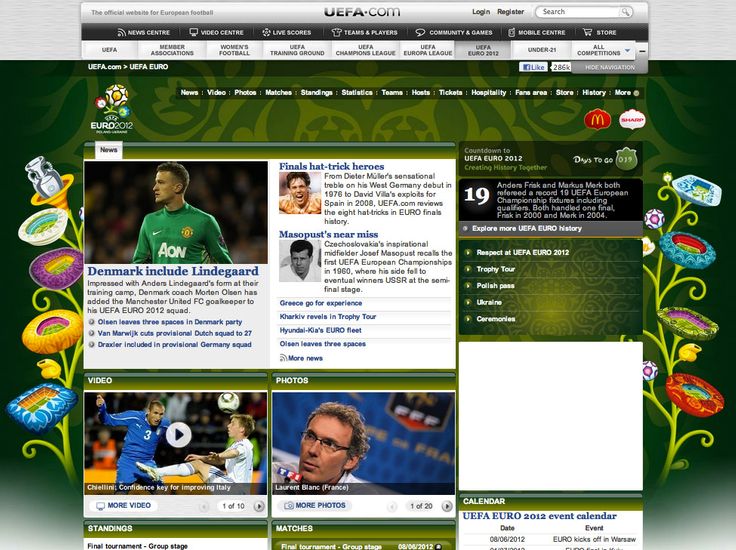Select the UEFA Training Ground tab
The width and height of the screenshot is (736, 550).
click(x=297, y=50)
